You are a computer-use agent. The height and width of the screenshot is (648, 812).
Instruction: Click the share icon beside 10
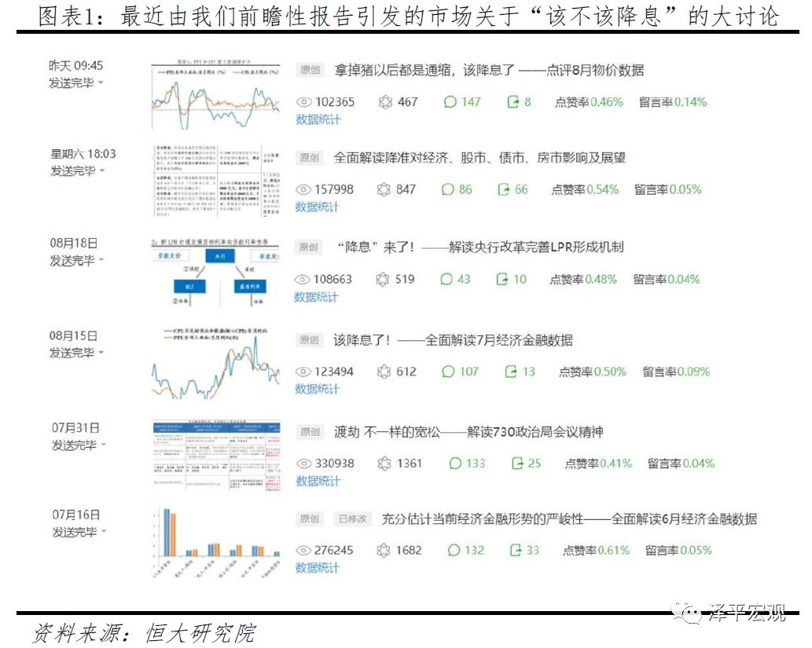(x=502, y=280)
